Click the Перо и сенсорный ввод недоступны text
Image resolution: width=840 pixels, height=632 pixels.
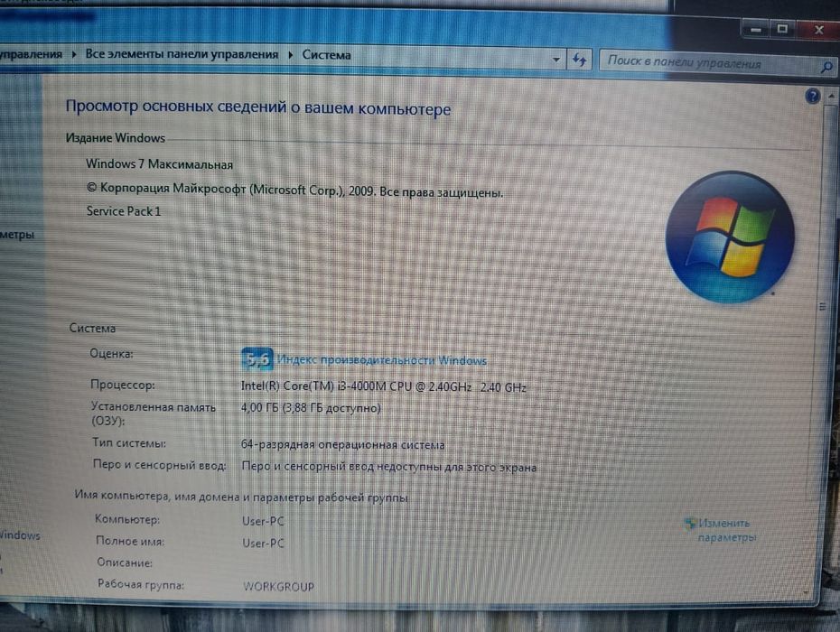389,467
